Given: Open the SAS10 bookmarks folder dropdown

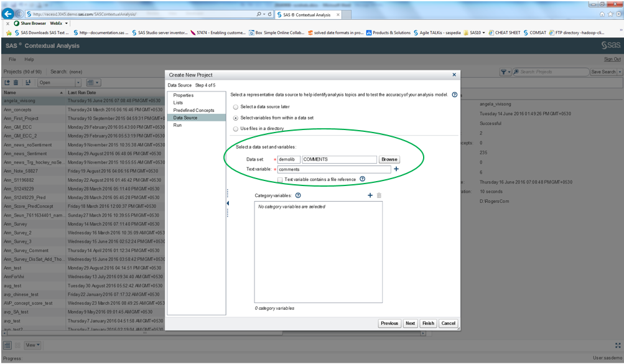Looking at the screenshot, I should click(x=474, y=32).
